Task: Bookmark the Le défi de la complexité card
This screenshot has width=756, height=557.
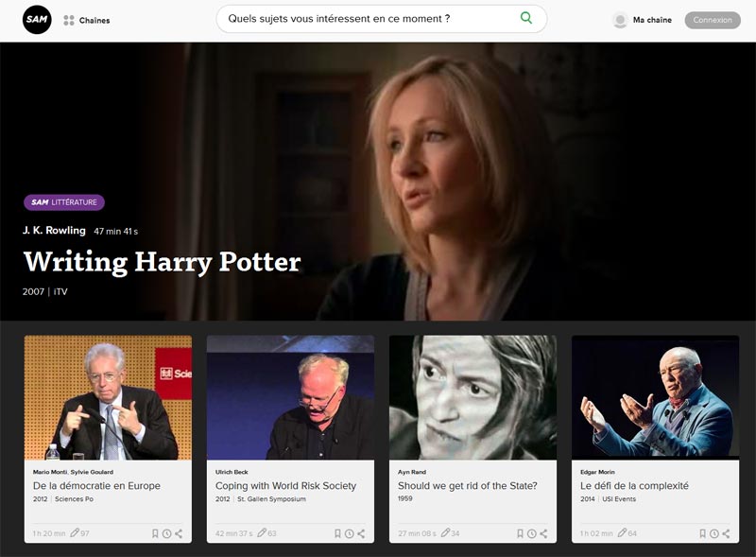Action: pyautogui.click(x=702, y=533)
